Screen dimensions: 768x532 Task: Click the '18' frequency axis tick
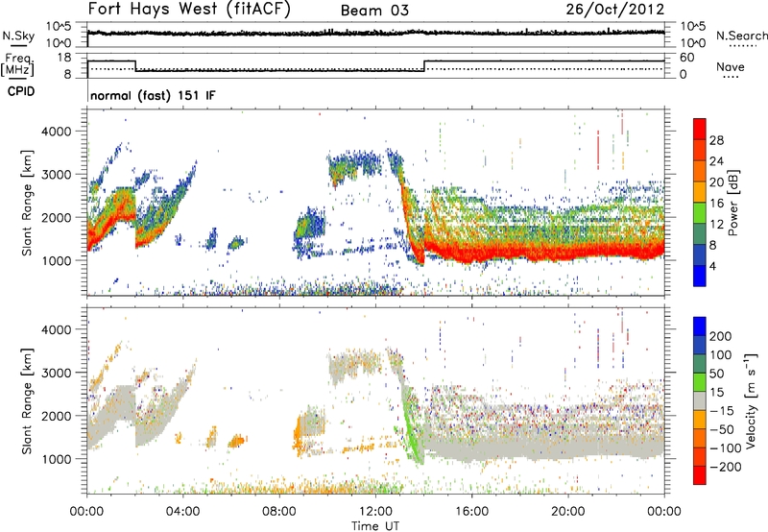(x=64, y=58)
